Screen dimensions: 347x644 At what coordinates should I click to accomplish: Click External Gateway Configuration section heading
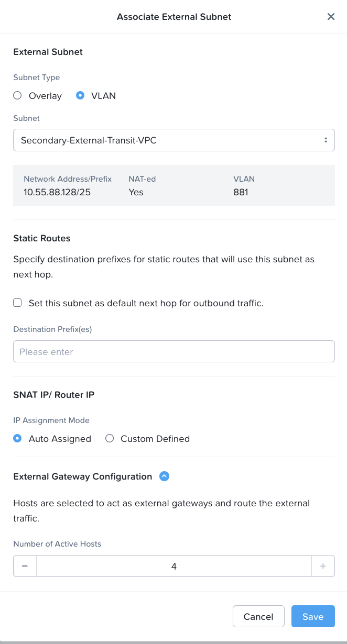[83, 476]
